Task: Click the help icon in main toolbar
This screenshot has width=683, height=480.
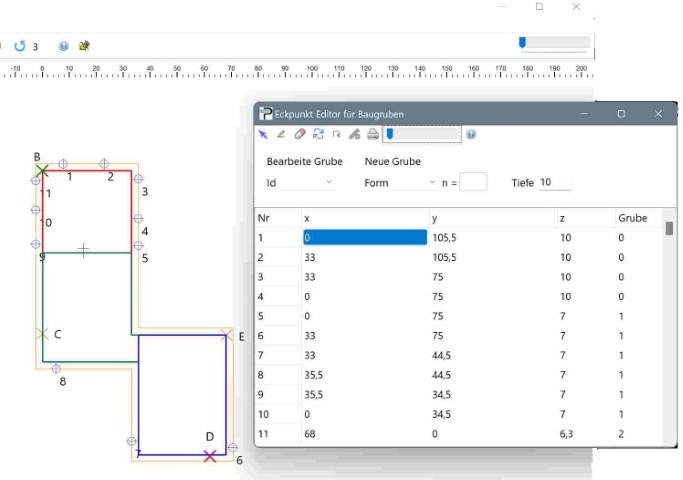Action: [x=64, y=46]
